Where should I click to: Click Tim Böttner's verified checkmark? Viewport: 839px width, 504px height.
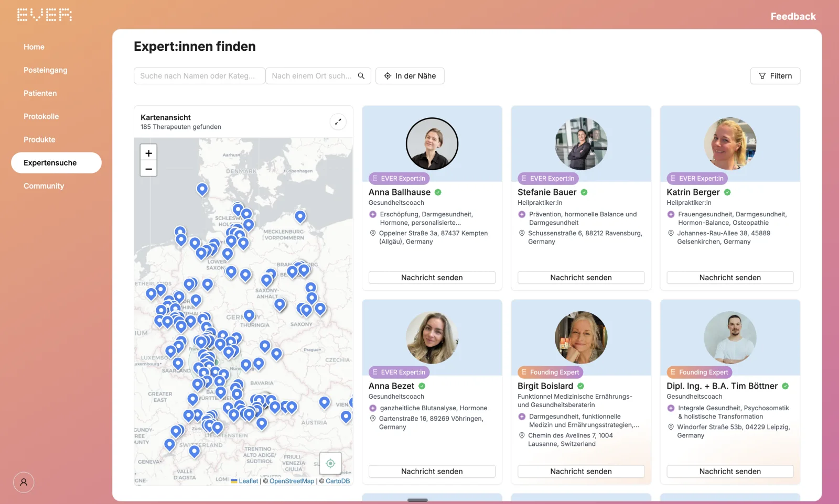785,386
